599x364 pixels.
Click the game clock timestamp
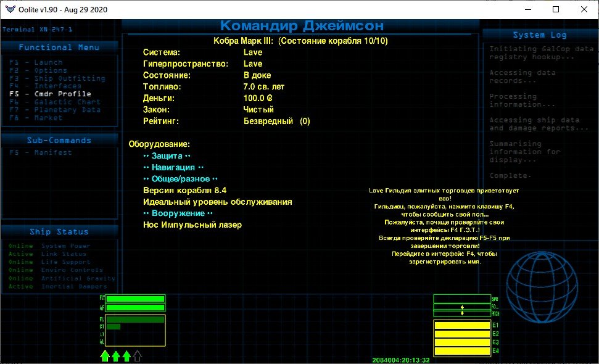coord(400,360)
